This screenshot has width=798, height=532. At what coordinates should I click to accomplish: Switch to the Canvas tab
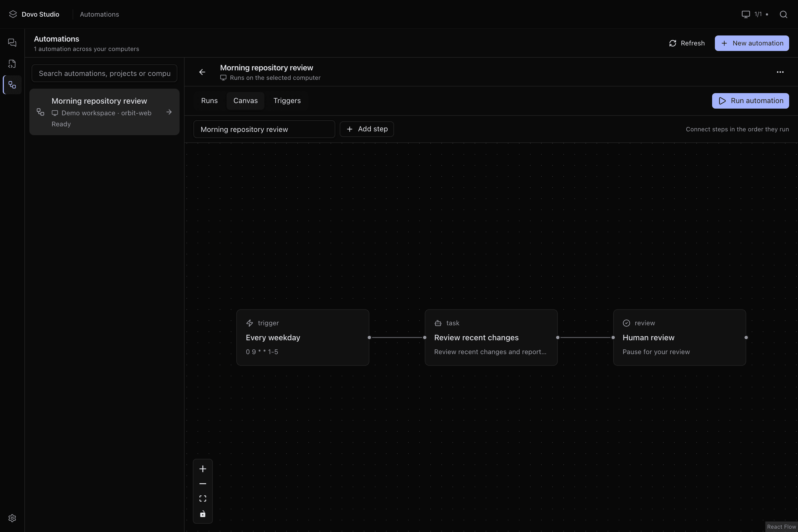pos(245,101)
